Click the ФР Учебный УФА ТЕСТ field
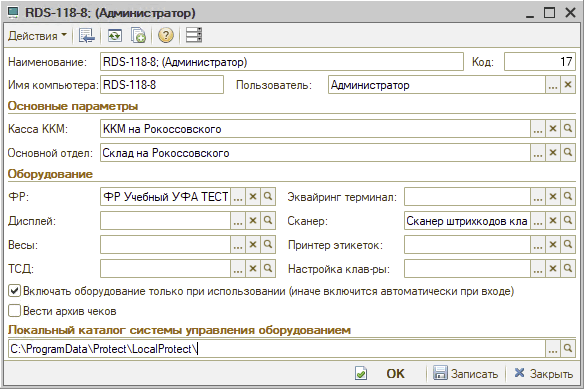Image resolution: width=584 pixels, height=389 pixels. [x=165, y=197]
